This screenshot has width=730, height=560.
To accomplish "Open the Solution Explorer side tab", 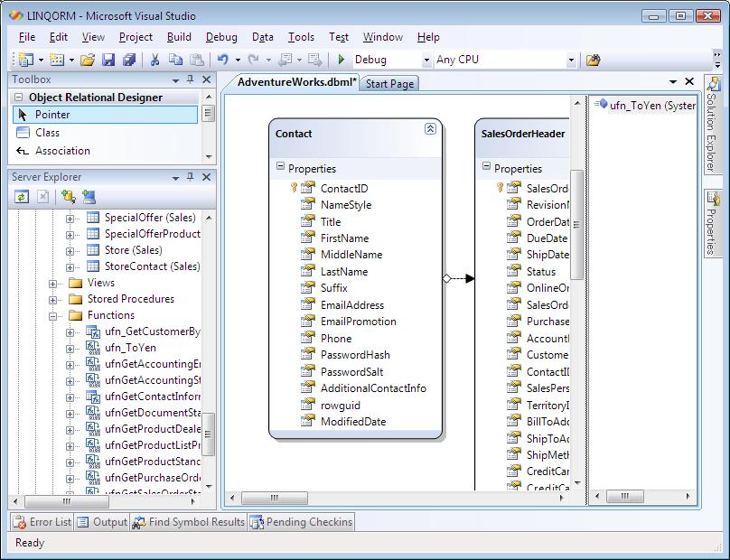I will [712, 124].
